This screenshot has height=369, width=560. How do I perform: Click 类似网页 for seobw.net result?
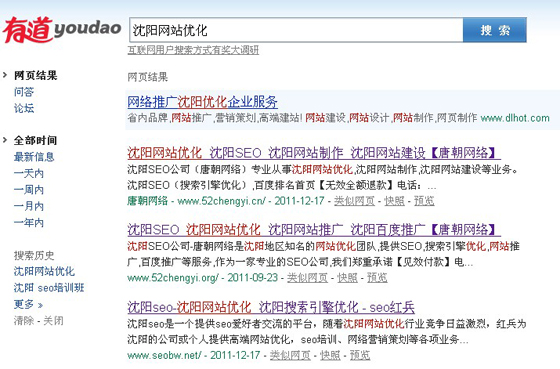pos(290,355)
